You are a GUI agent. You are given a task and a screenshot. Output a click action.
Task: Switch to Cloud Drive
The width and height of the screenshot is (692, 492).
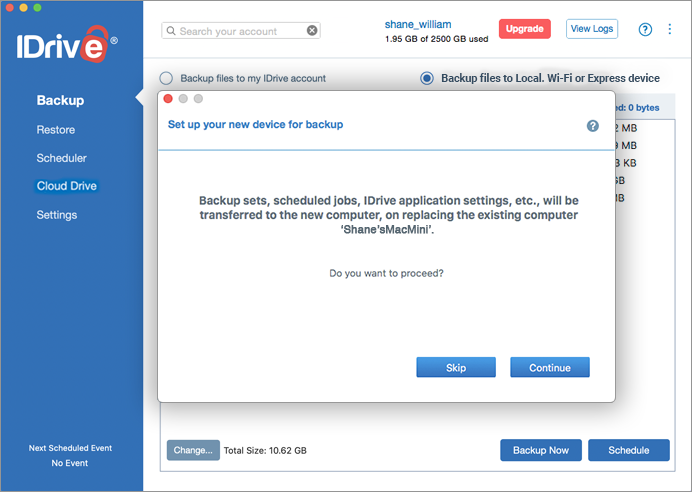pyautogui.click(x=67, y=186)
